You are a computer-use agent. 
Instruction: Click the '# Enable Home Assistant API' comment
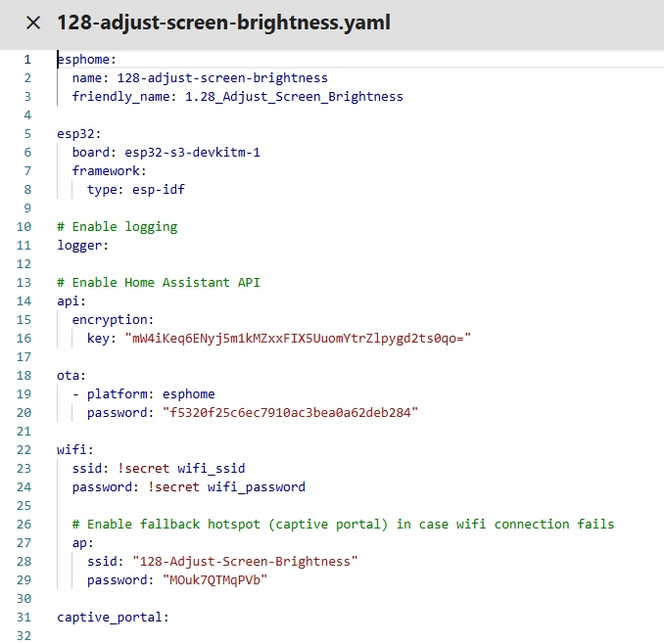click(x=158, y=283)
